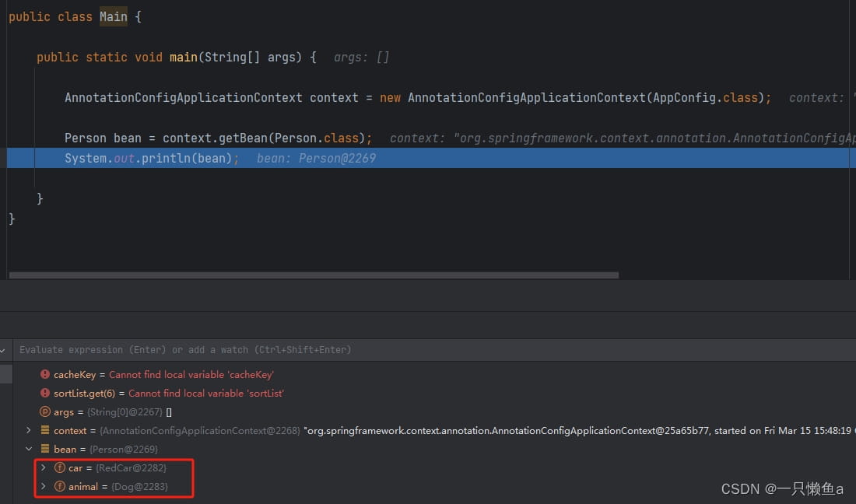Select the car = {RedCar@2282} row
The image size is (856, 504).
[111, 467]
